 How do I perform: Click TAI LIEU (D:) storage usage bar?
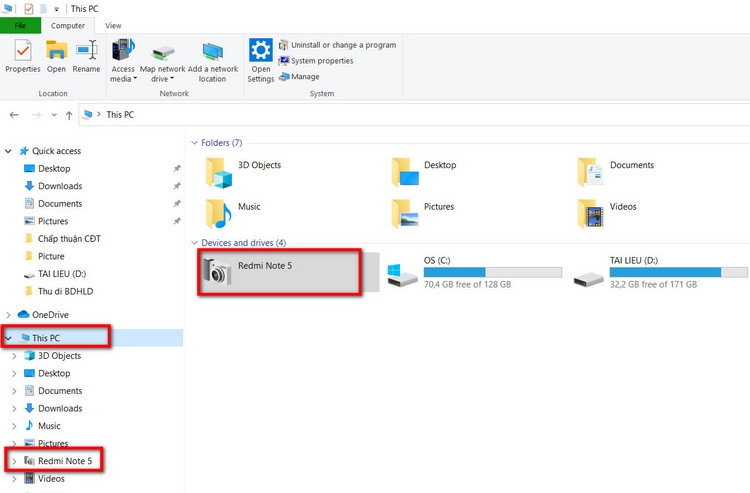coord(679,273)
